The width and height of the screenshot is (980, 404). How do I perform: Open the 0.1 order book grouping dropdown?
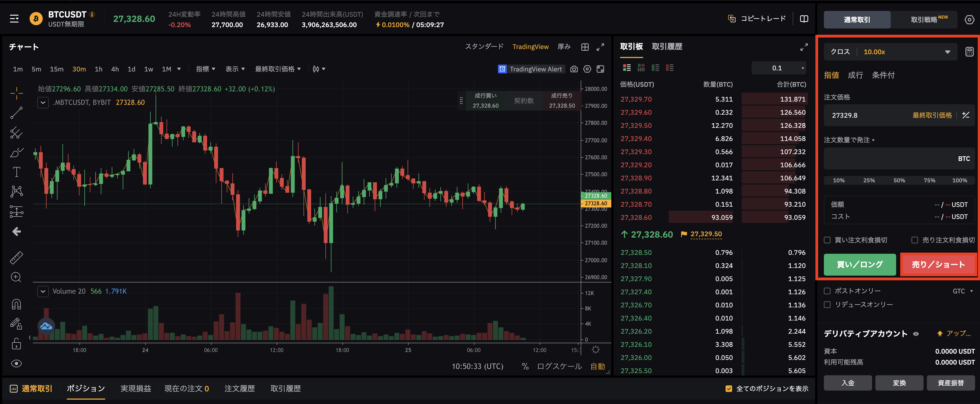pyautogui.click(x=778, y=68)
